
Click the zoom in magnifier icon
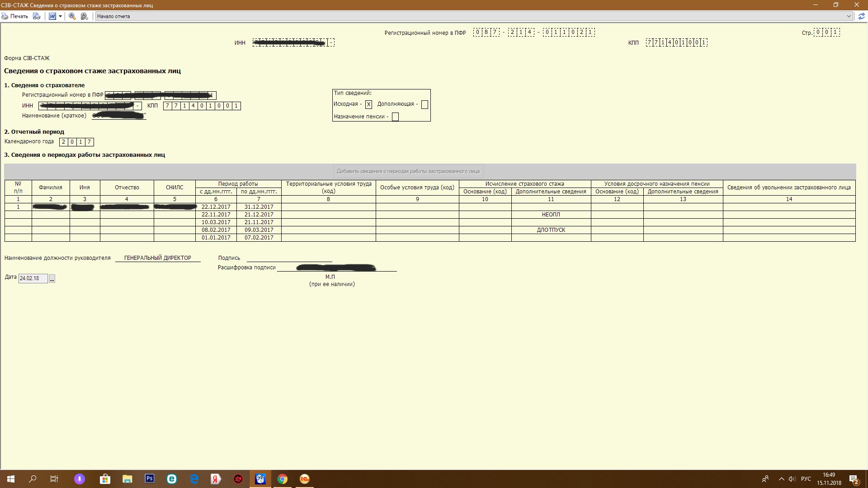click(x=72, y=16)
